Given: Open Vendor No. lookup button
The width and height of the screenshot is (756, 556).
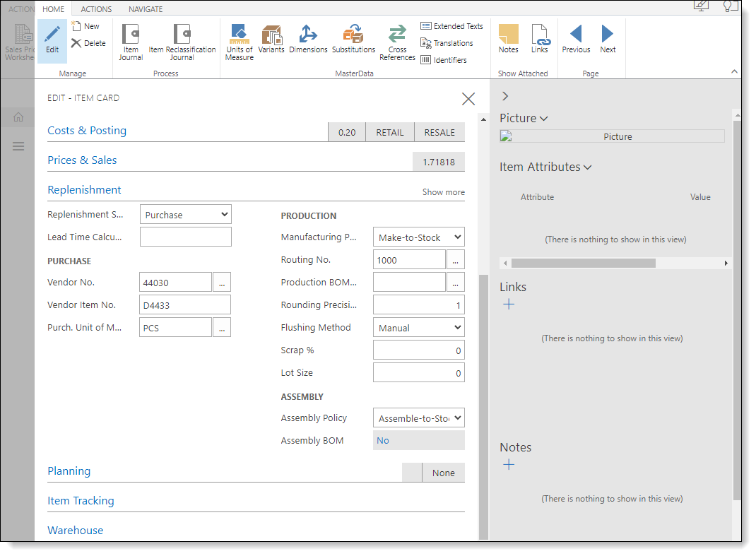Looking at the screenshot, I should pyautogui.click(x=222, y=282).
